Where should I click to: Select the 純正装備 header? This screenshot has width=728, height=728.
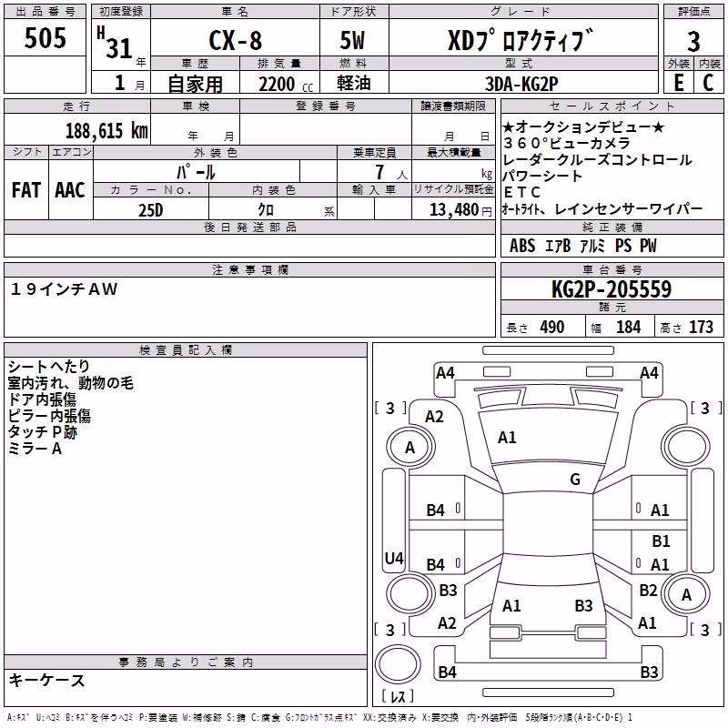click(612, 227)
